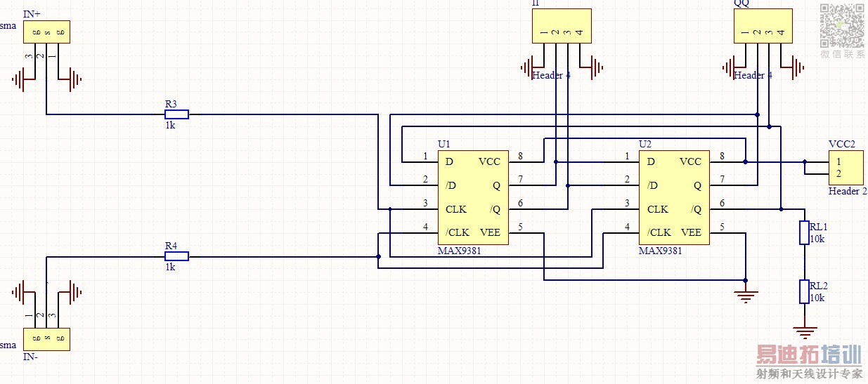Select the QQ Header 4 connector body
Viewport: 868px width, 384px height.
(x=763, y=26)
